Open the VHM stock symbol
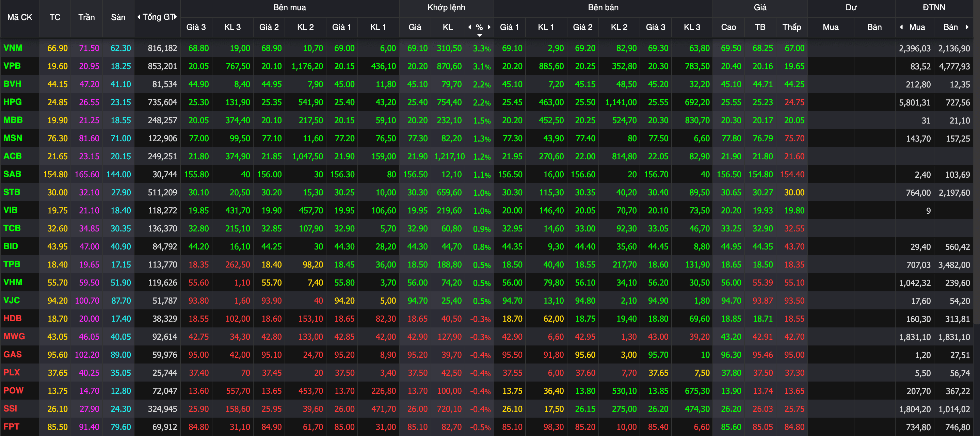 click(x=13, y=282)
